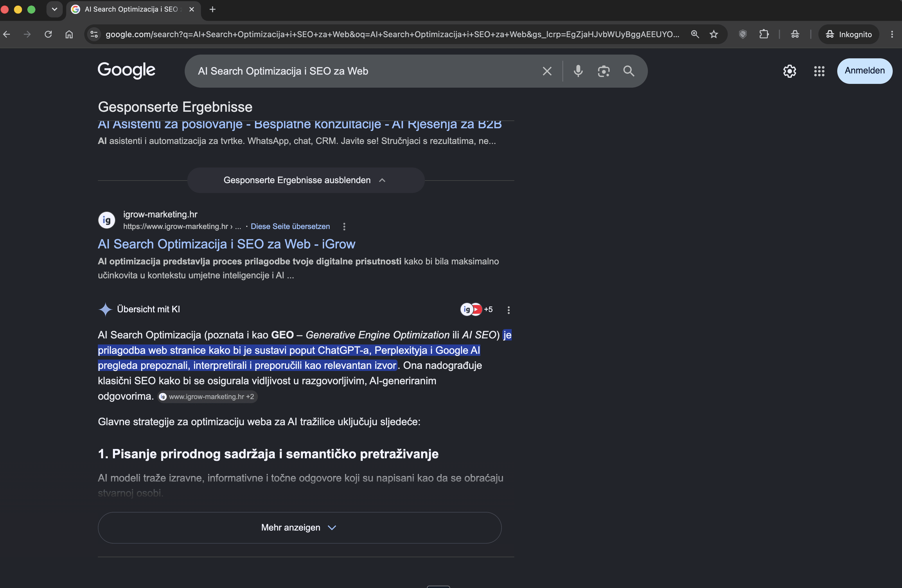Open the browser home page
The image size is (902, 588).
[69, 35]
